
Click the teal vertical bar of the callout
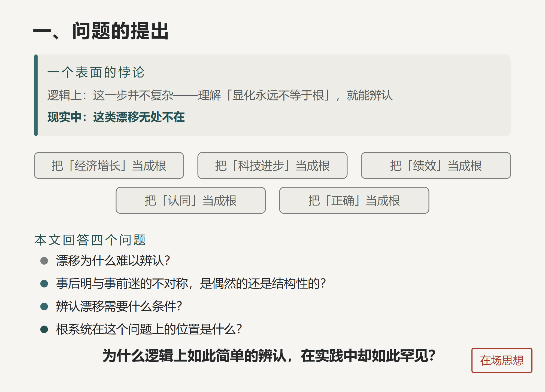[x=36, y=95]
